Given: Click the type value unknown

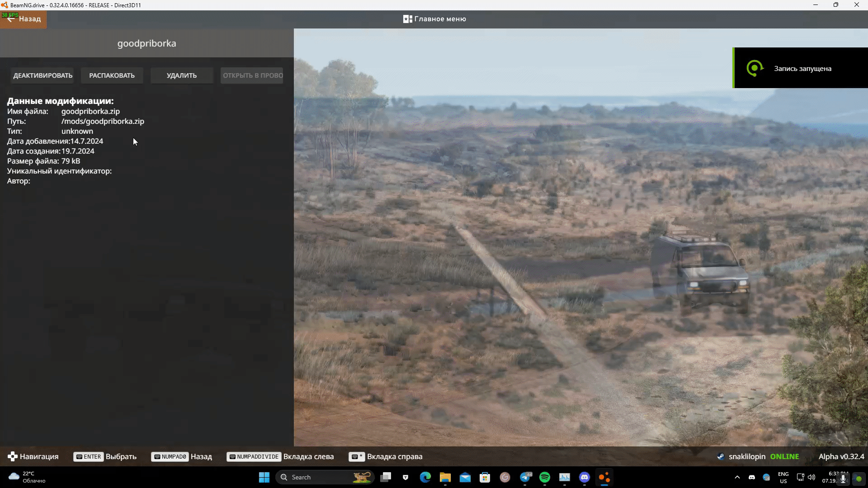Looking at the screenshot, I should (x=77, y=131).
